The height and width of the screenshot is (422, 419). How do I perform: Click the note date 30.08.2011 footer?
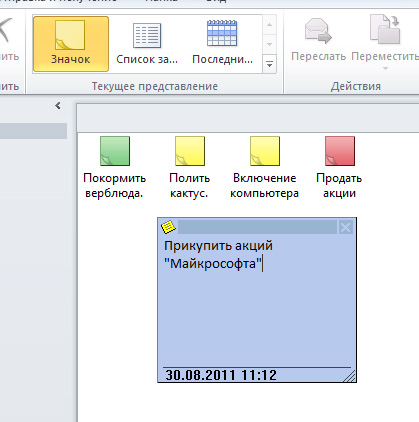[221, 375]
